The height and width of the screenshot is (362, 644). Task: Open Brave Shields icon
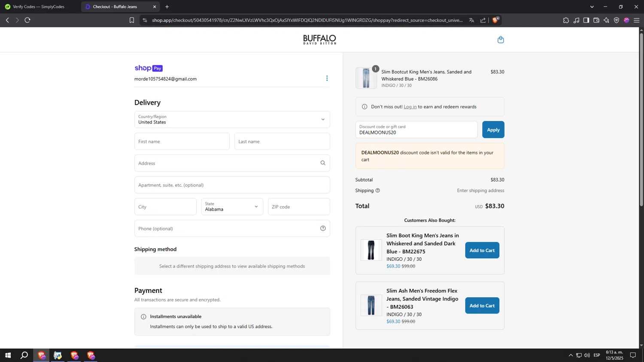coord(495,20)
